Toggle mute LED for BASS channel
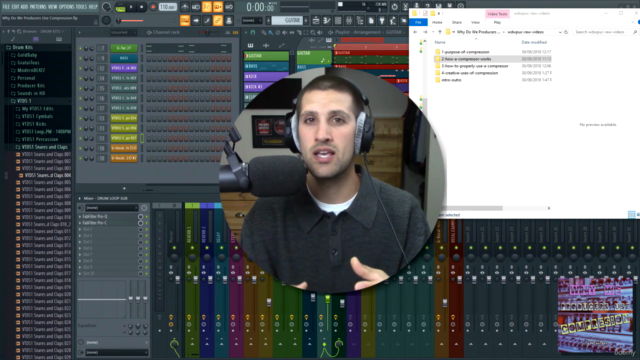Screen dimensions: 640x360 [x=80, y=58]
